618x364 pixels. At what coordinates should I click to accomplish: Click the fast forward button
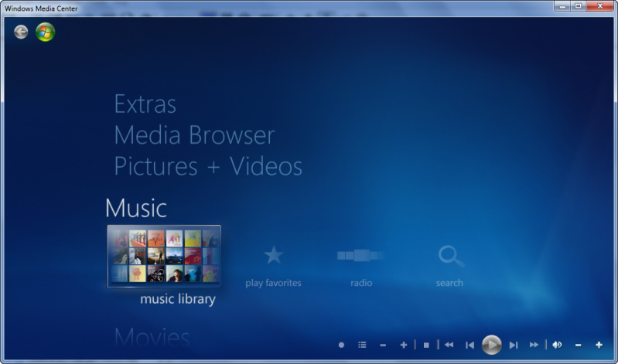tap(534, 345)
